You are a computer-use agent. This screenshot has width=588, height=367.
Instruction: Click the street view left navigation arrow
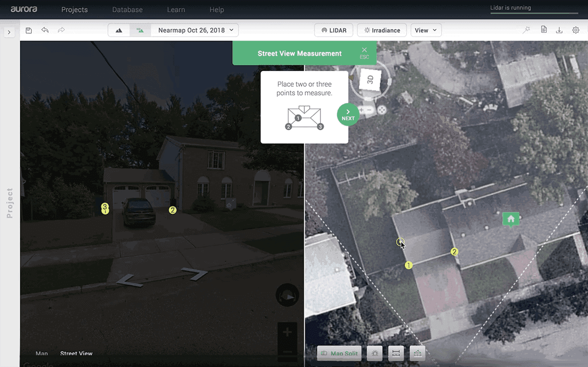coord(129,280)
